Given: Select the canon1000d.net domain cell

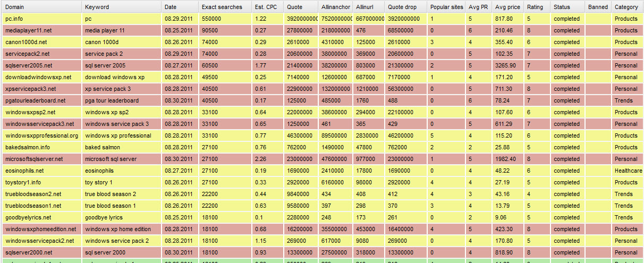Looking at the screenshot, I should point(41,42).
